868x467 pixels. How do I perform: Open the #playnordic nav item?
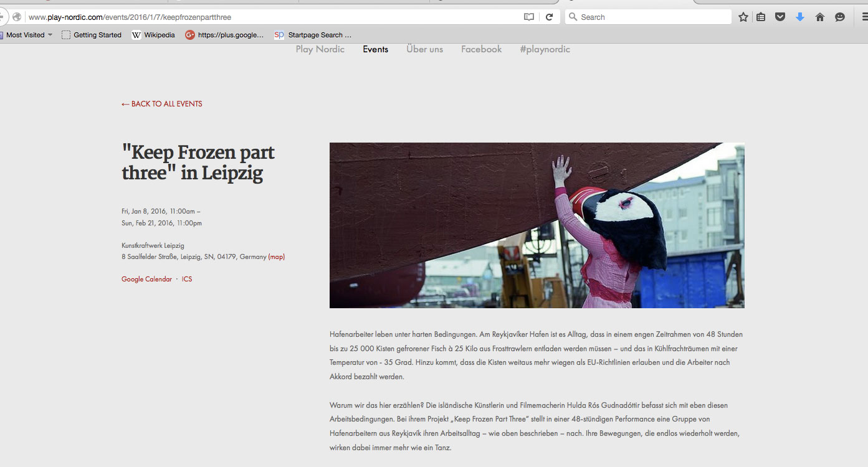[x=545, y=49]
